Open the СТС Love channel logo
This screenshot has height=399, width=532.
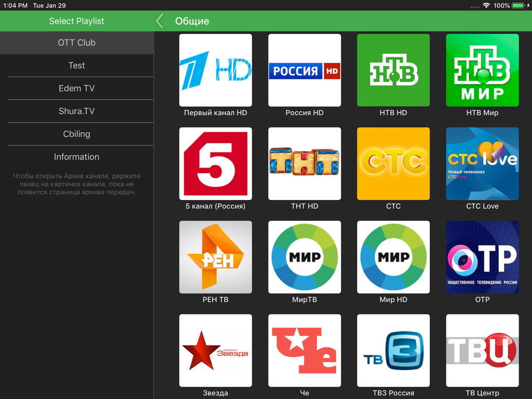point(482,163)
